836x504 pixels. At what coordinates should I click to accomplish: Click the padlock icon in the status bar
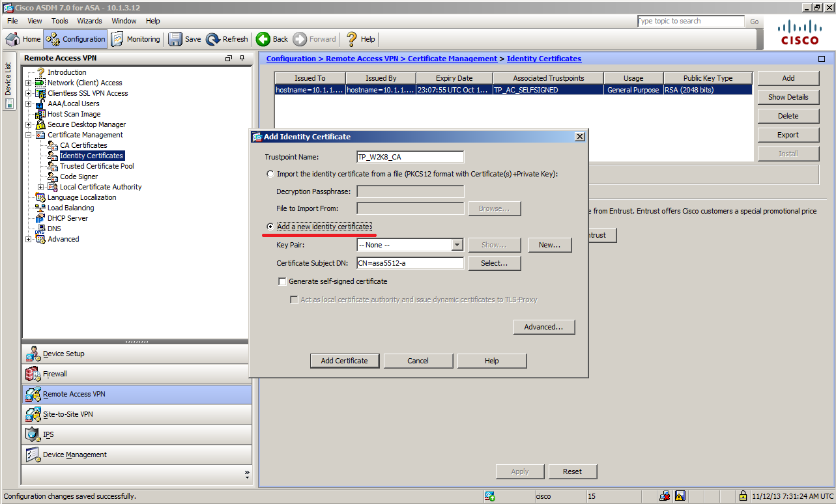coord(742,496)
